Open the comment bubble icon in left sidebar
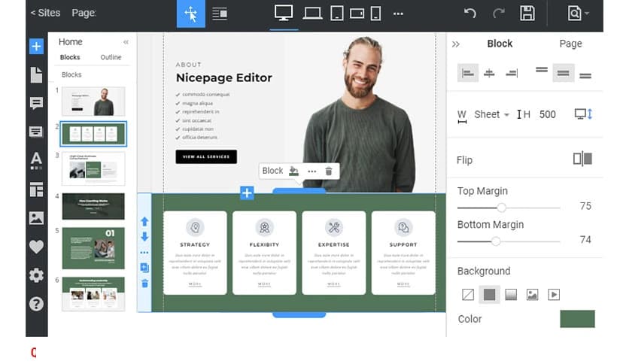Viewport: 629px width, 364px height. (36, 103)
